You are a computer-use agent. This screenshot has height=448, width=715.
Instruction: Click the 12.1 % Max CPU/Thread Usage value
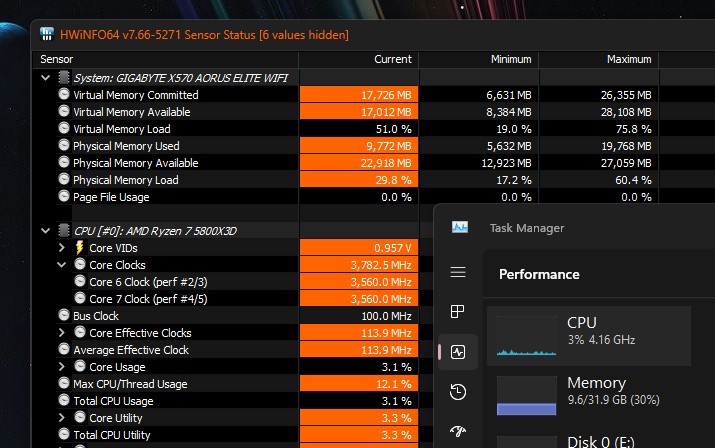point(359,384)
